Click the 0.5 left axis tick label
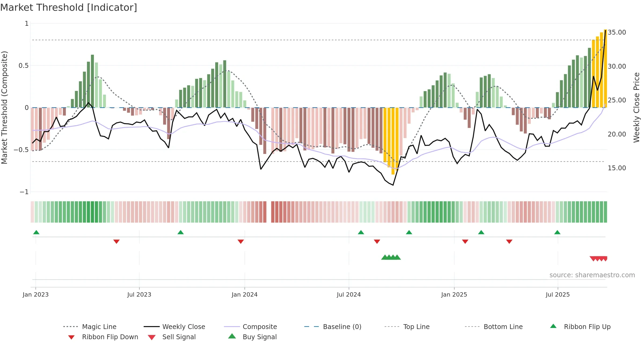This screenshot has height=362, width=644. click(24, 66)
